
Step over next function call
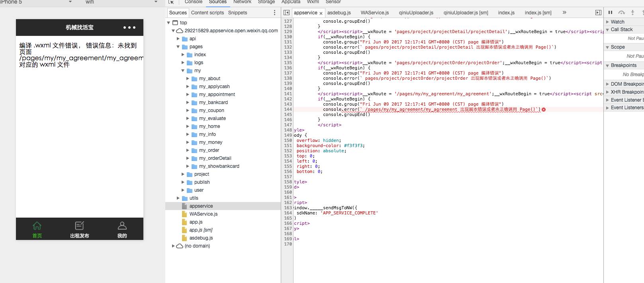tap(621, 13)
